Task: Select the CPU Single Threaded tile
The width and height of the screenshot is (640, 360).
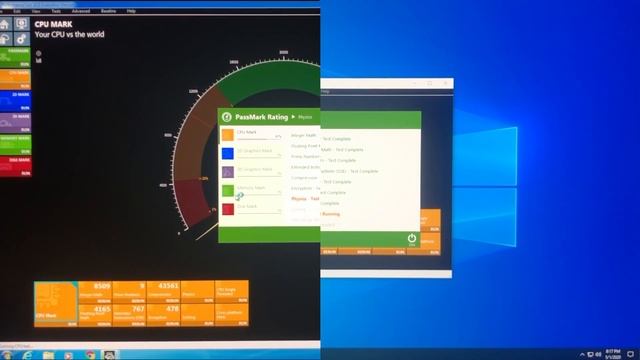Action: [231, 292]
